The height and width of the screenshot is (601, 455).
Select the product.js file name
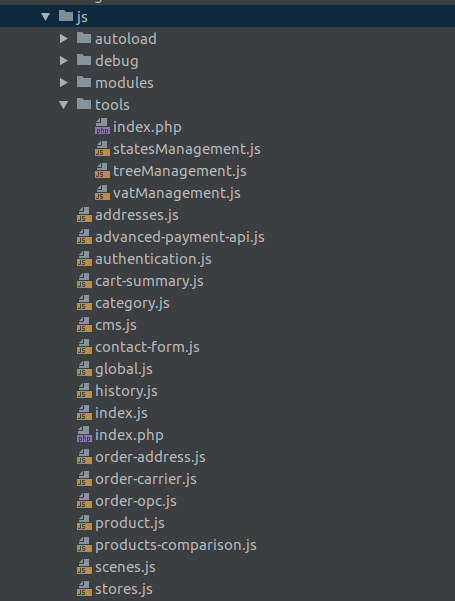130,524
